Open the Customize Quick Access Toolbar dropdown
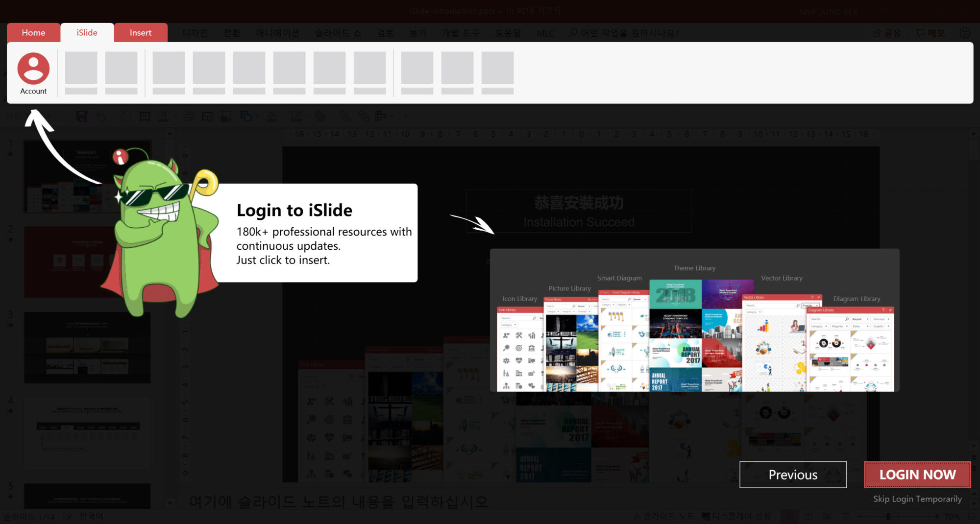The image size is (980, 524). click(405, 116)
